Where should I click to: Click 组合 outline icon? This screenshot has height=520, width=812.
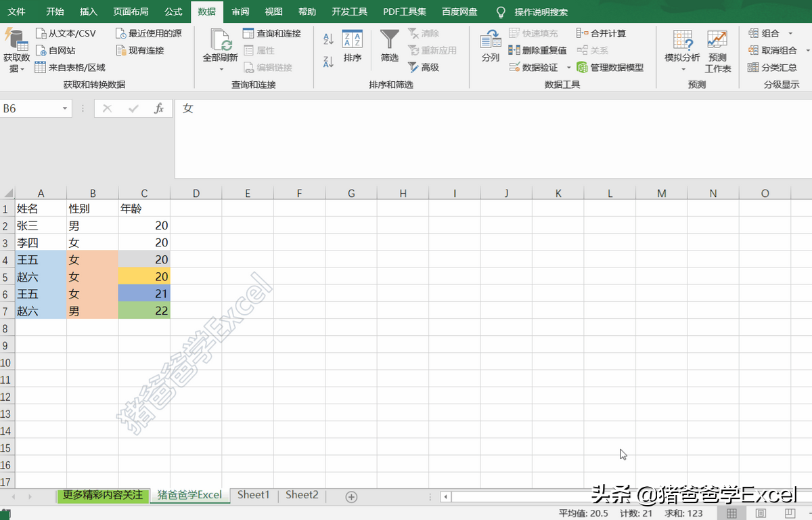pos(753,33)
